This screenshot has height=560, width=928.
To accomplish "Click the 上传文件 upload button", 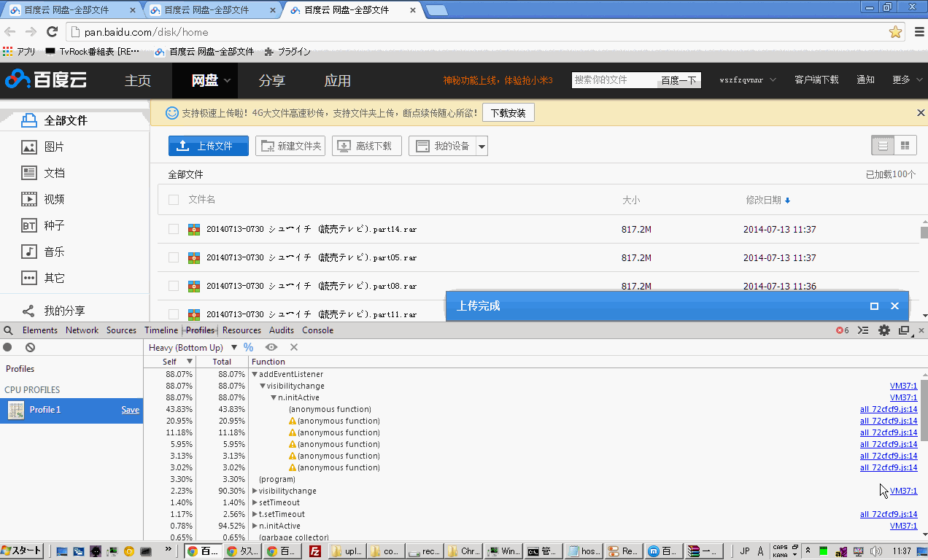I will [x=209, y=146].
